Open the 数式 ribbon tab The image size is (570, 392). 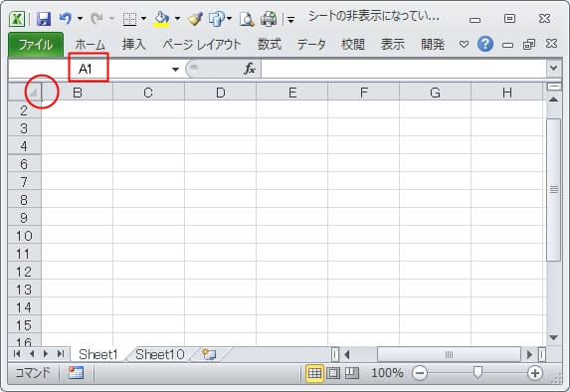click(270, 45)
